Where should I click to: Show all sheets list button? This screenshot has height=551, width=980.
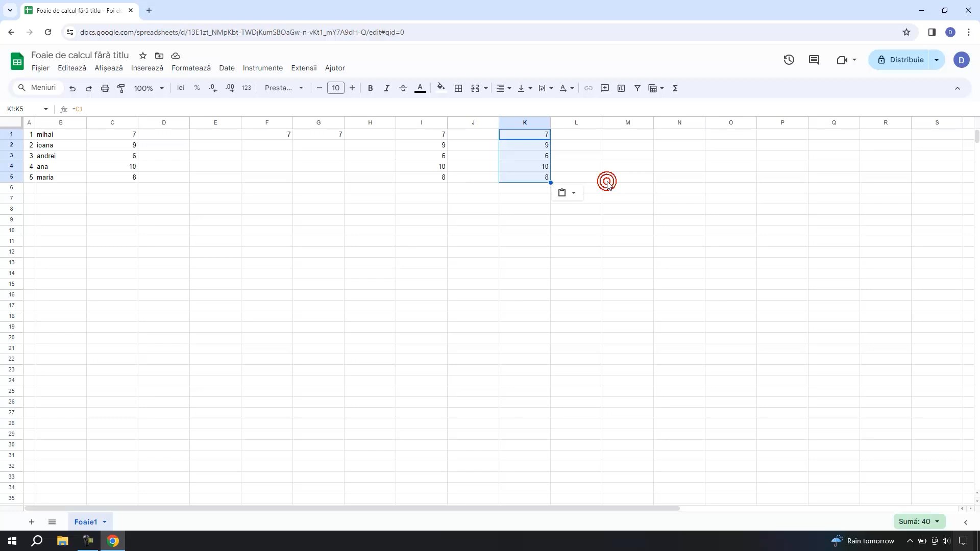coord(52,522)
